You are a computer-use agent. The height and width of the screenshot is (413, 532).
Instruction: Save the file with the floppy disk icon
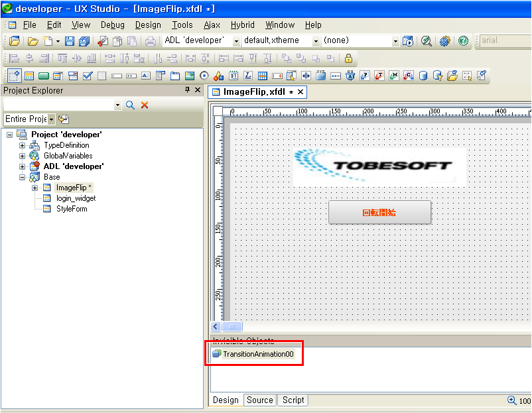click(x=70, y=41)
